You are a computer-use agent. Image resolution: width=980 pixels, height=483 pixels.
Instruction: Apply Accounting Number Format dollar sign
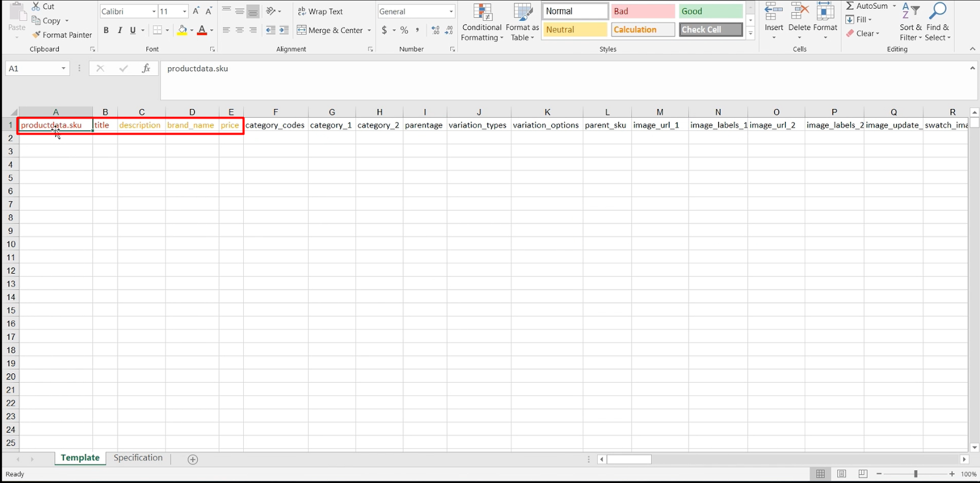click(384, 30)
